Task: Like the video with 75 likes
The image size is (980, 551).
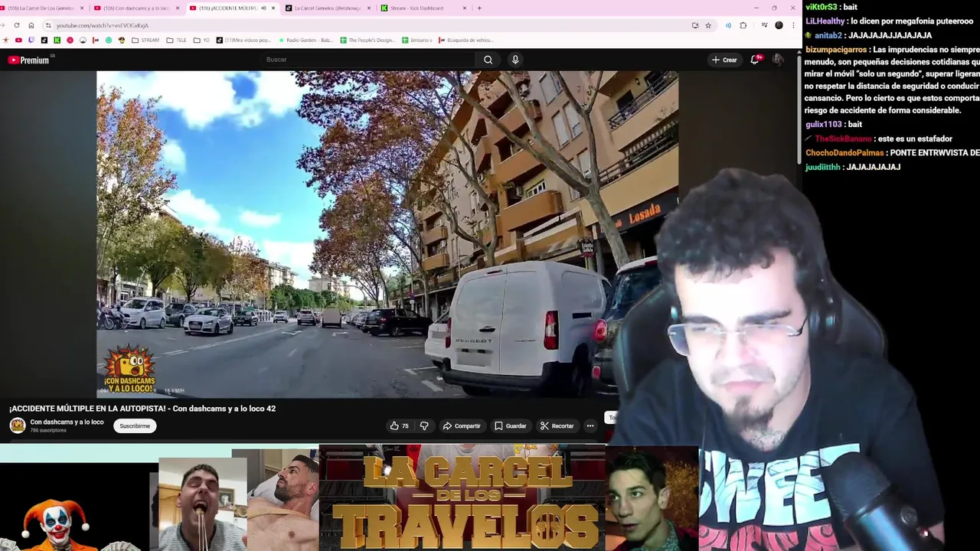Action: [399, 426]
